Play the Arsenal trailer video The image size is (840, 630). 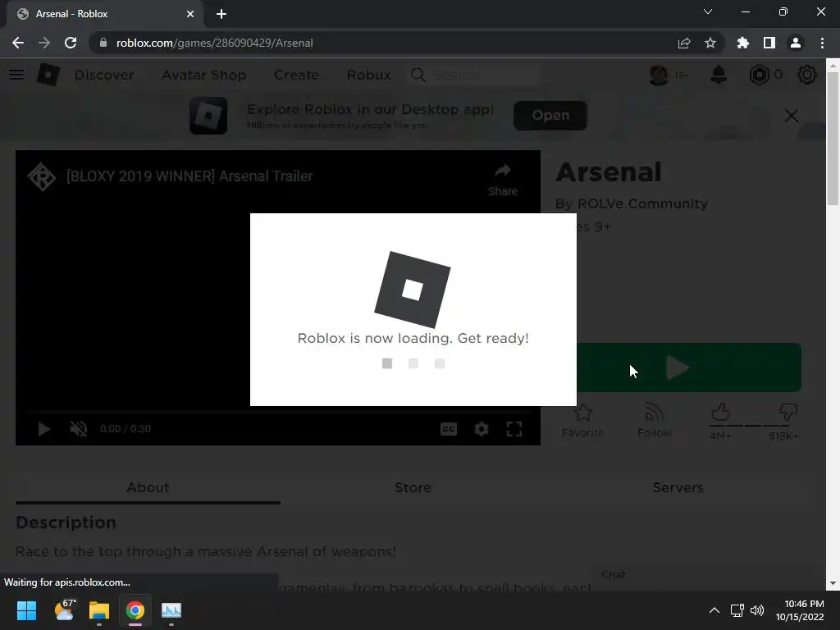[44, 428]
